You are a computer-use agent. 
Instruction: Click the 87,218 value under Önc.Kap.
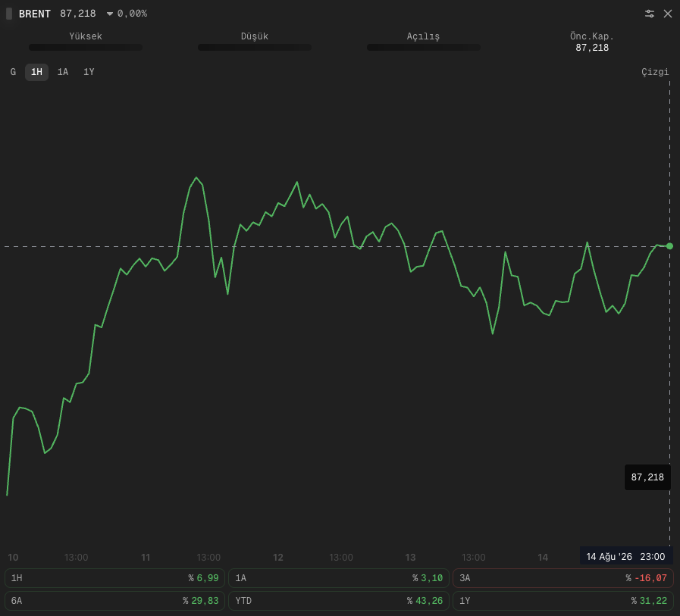coord(592,48)
